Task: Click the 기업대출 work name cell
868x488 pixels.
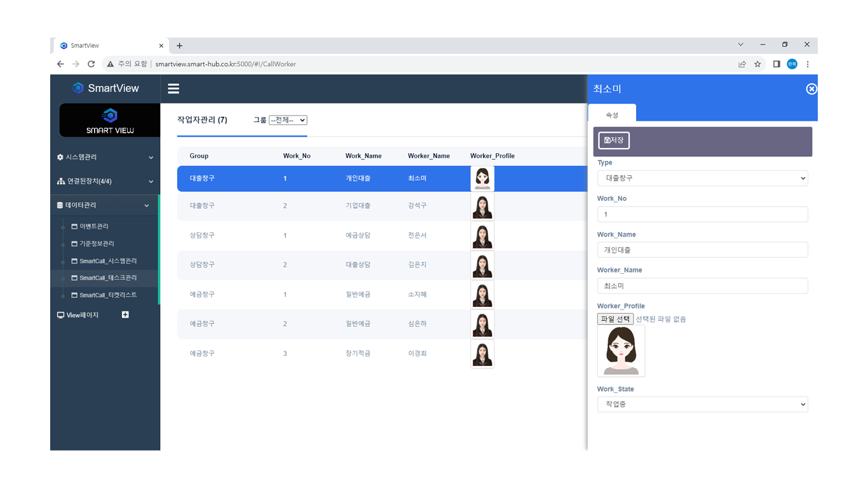Action: pos(358,206)
